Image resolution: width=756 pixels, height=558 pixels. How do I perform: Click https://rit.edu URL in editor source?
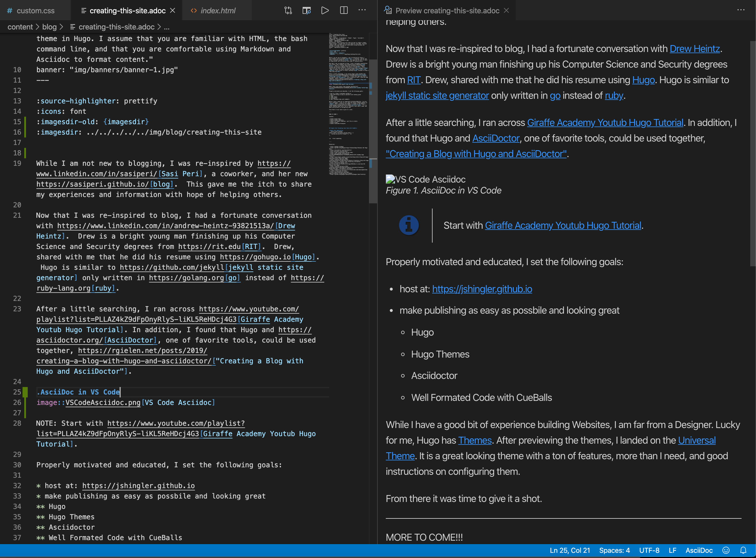coord(209,246)
